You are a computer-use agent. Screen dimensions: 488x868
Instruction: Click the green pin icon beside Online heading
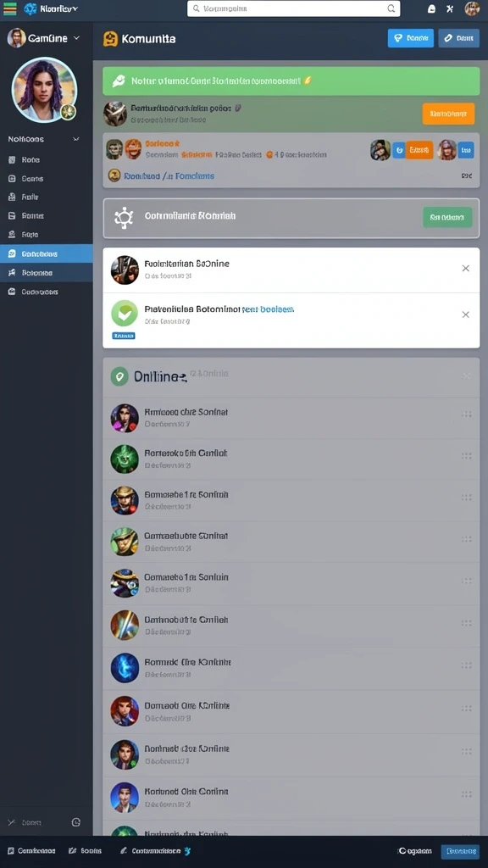(119, 377)
